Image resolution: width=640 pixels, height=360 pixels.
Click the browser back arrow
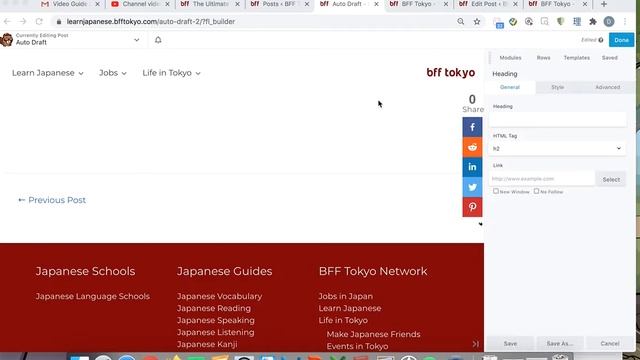point(7,21)
